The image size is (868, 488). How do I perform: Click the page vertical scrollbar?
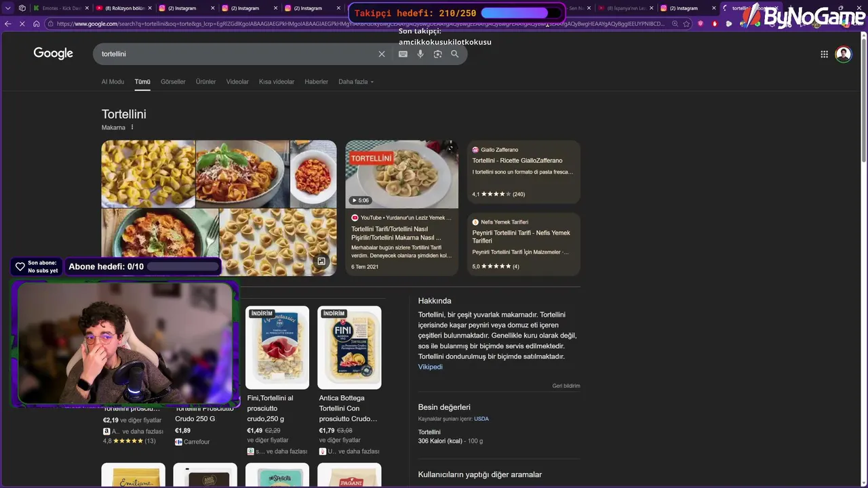click(x=864, y=102)
